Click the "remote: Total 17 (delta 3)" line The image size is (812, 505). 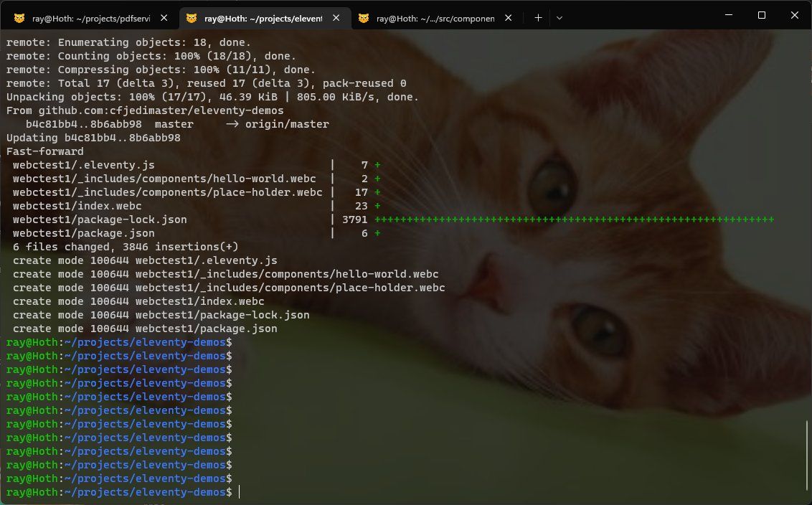coord(206,83)
